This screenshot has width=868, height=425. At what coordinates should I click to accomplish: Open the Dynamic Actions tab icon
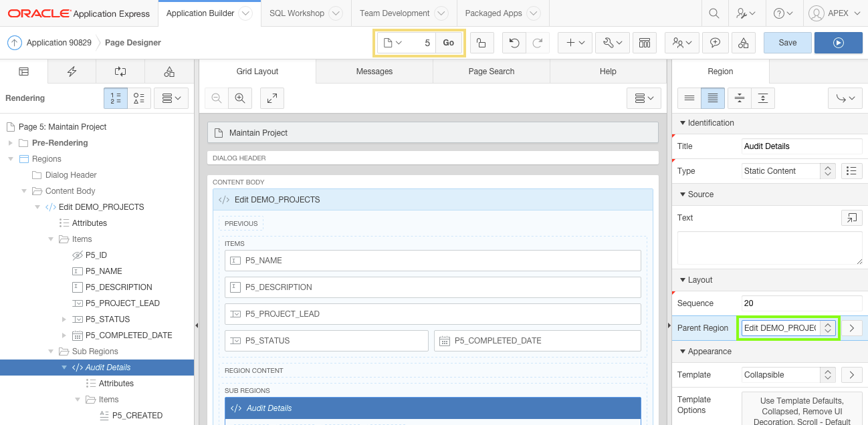pos(72,72)
